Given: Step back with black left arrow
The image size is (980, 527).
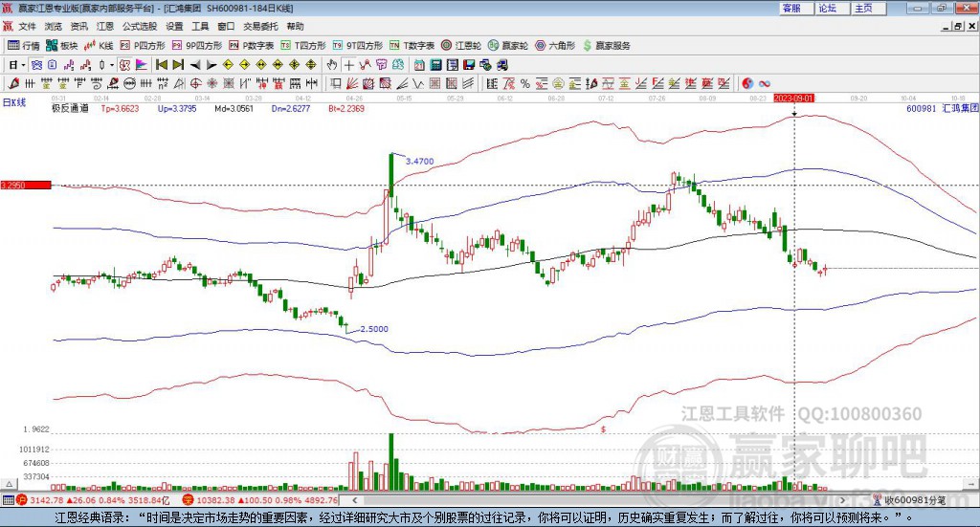Looking at the screenshot, I should 195,65.
